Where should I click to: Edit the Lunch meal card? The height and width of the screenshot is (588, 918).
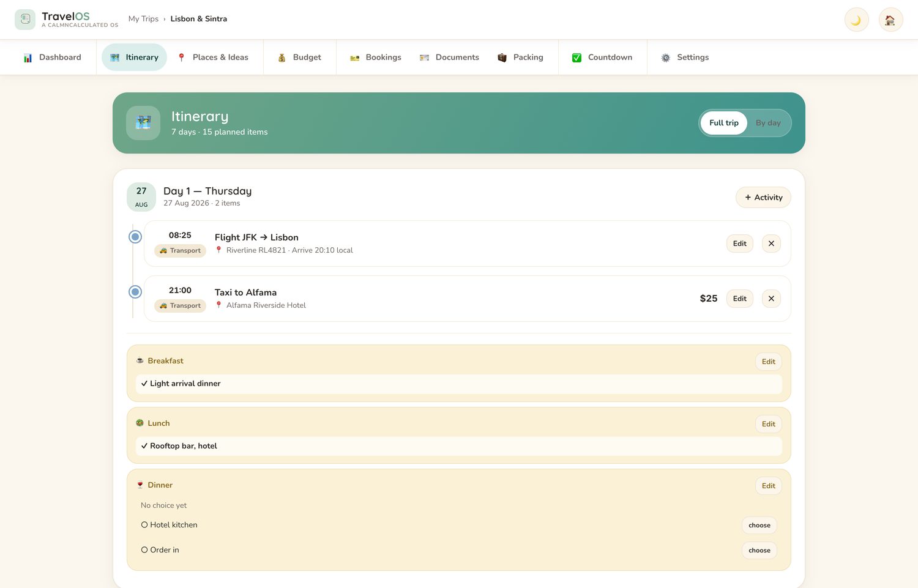point(769,424)
